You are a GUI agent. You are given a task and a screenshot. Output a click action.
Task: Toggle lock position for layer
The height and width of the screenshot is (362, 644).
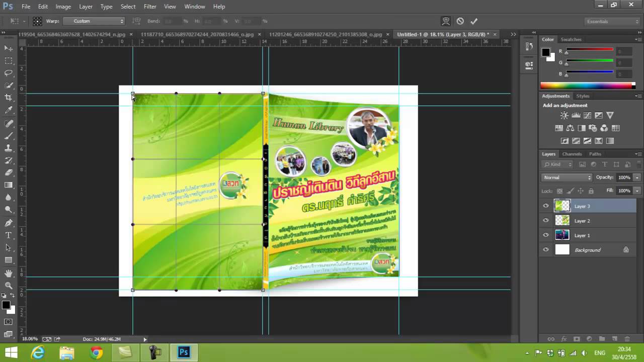point(581,191)
